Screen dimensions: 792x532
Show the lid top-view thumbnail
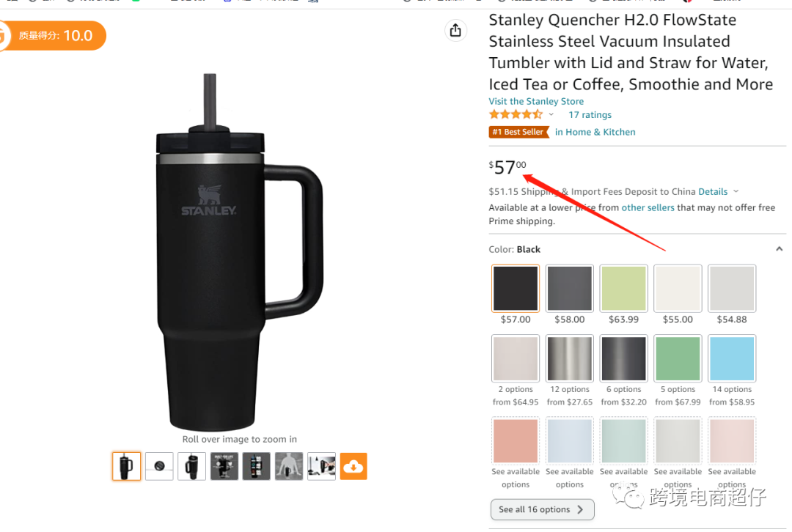[159, 466]
